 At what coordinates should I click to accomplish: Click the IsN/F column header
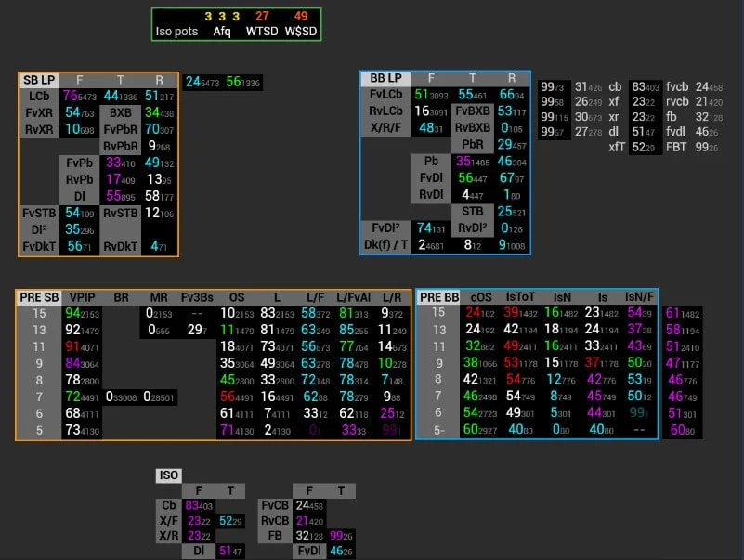640,297
